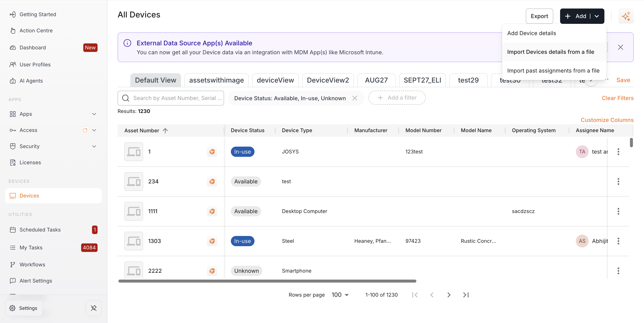This screenshot has width=644, height=323.
Task: Click the horizontal table scrollbar
Action: 267,281
